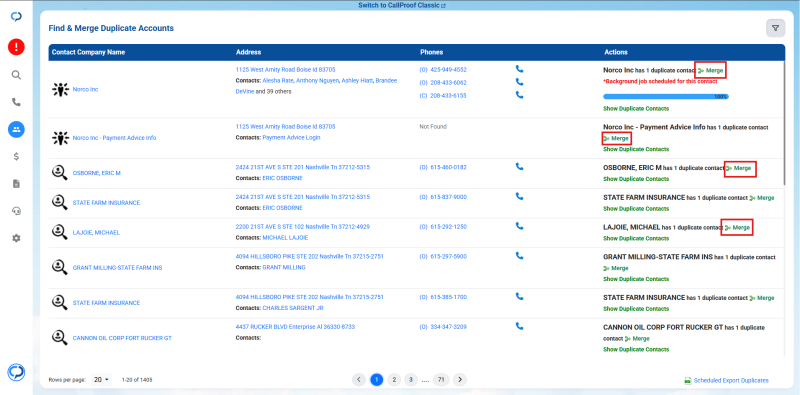
Task: Click Scheduled Export Duplicates link
Action: [x=727, y=380]
